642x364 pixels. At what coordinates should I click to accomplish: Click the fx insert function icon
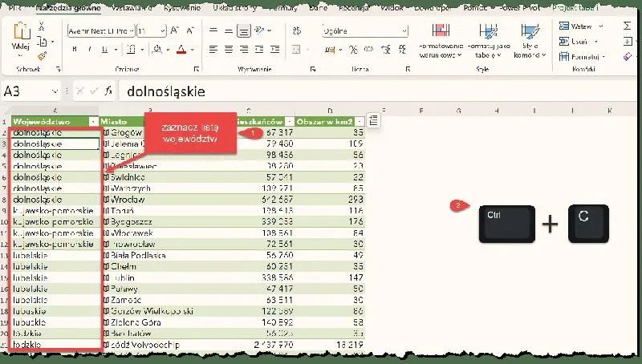(108, 91)
